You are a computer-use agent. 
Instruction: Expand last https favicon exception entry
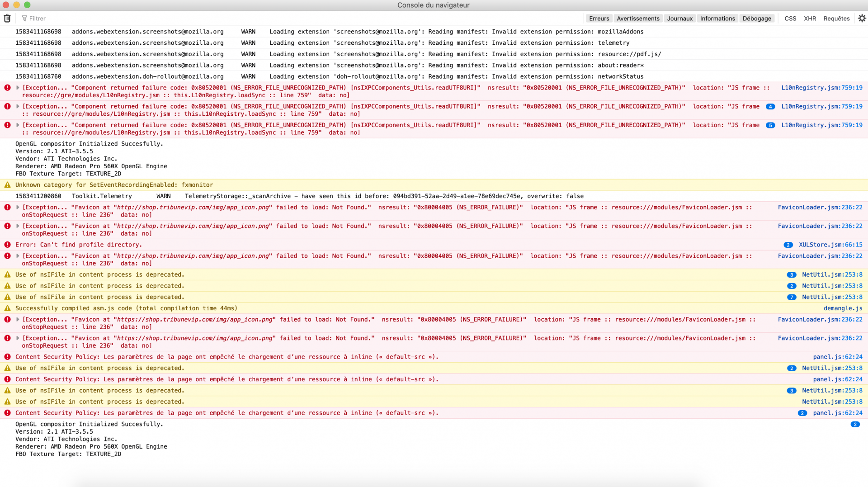18,338
